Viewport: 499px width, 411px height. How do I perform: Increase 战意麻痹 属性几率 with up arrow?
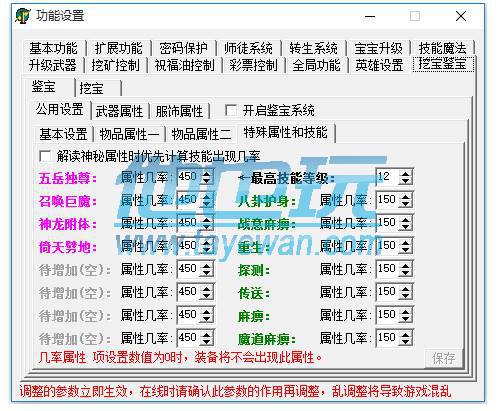[406, 219]
